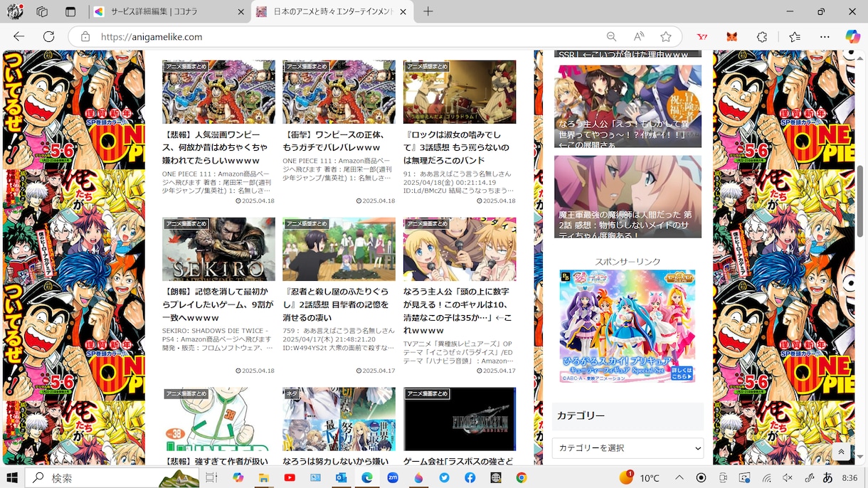Open Google Chrome from the taskbar
Screen dimensions: 868x488
(522, 478)
